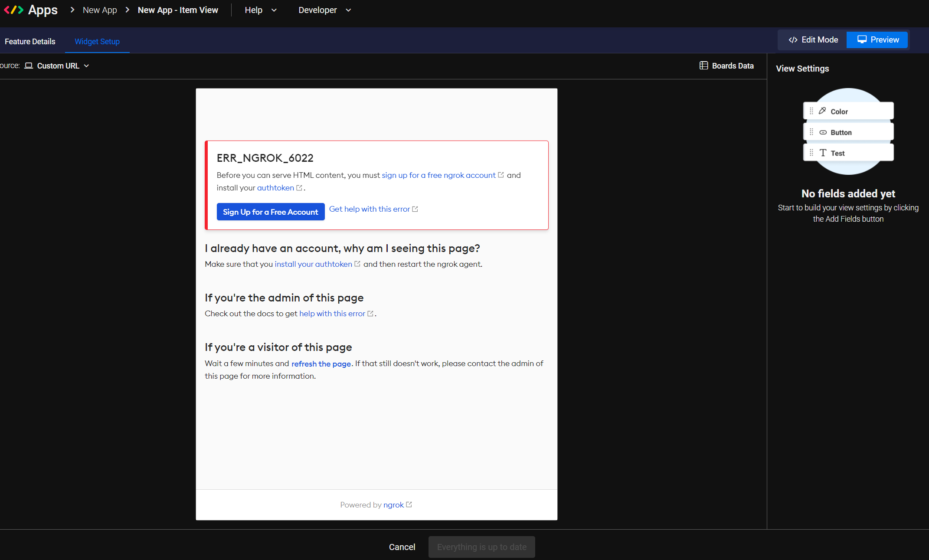Viewport: 929px width, 560px height.
Task: Follow install your authtoken link
Action: click(x=313, y=264)
